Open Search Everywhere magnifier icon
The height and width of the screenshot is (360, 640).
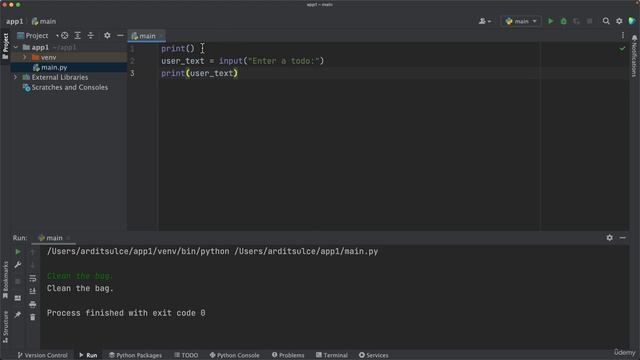point(606,21)
